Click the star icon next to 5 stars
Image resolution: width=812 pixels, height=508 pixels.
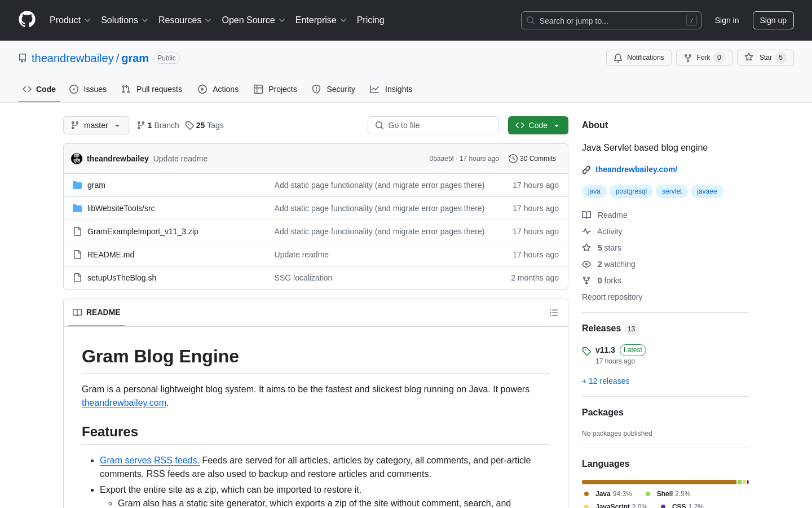pos(586,248)
